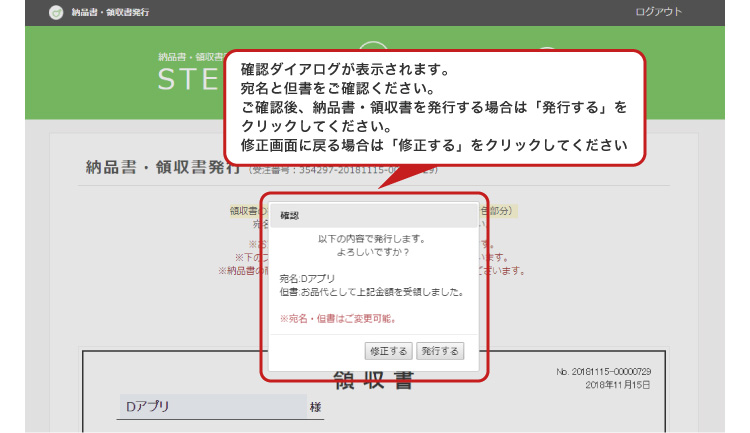Click the Dアプリ recipient name field
750x433 pixels.
click(x=211, y=406)
